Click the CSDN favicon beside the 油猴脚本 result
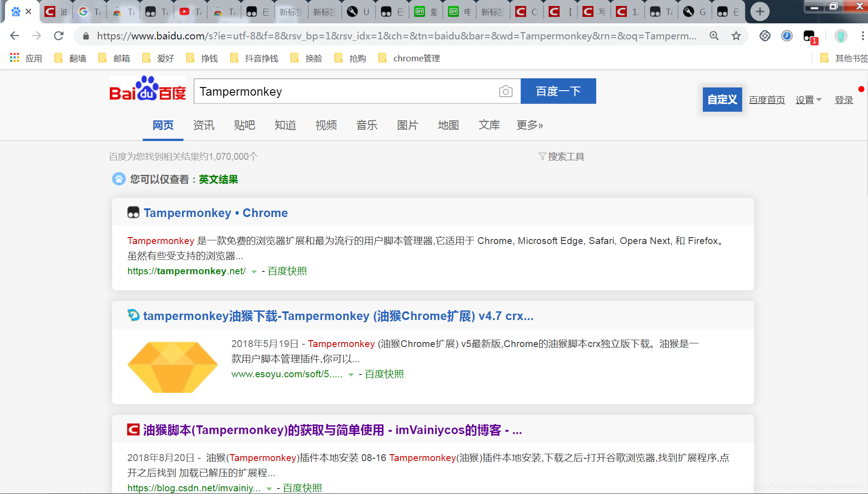 point(133,429)
